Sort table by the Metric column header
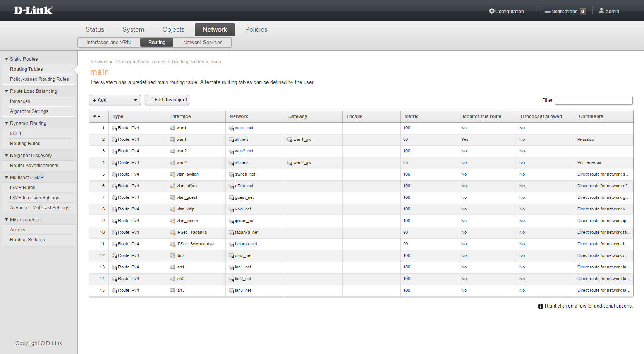644x354 pixels. click(x=411, y=116)
